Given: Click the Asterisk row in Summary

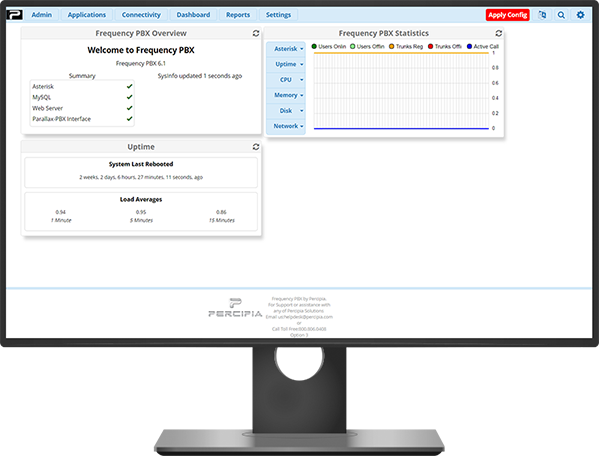Looking at the screenshot, I should pyautogui.click(x=82, y=87).
